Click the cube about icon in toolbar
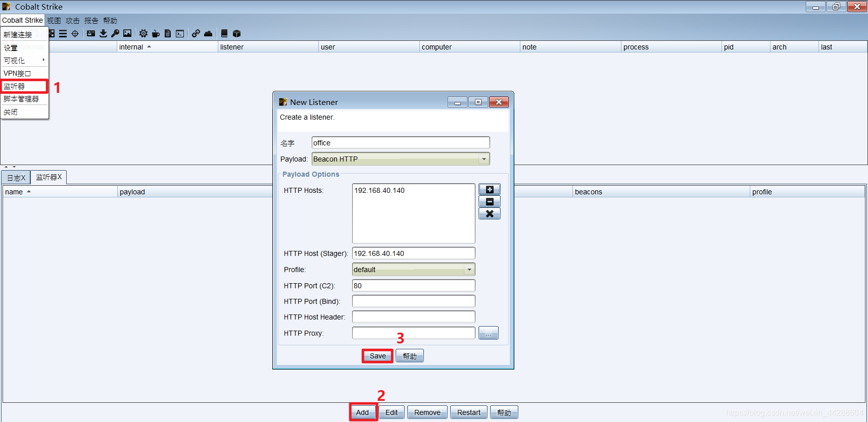868x422 pixels. point(236,34)
